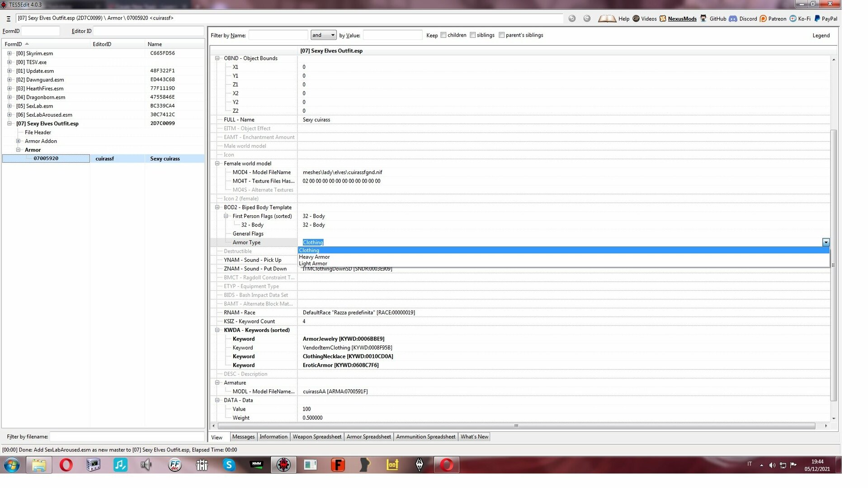Screen dimensions: 868x488
Task: Click the Armor Type dropdown arrow
Action: pyautogui.click(x=826, y=242)
